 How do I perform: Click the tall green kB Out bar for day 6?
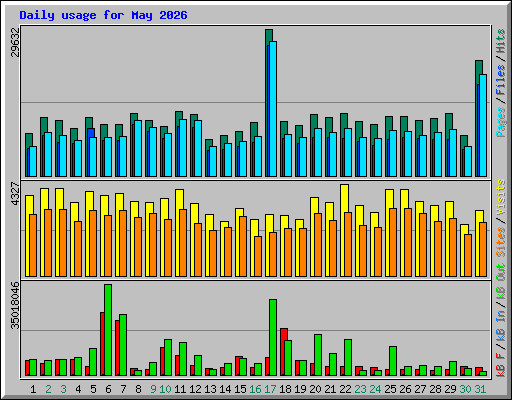point(108,330)
